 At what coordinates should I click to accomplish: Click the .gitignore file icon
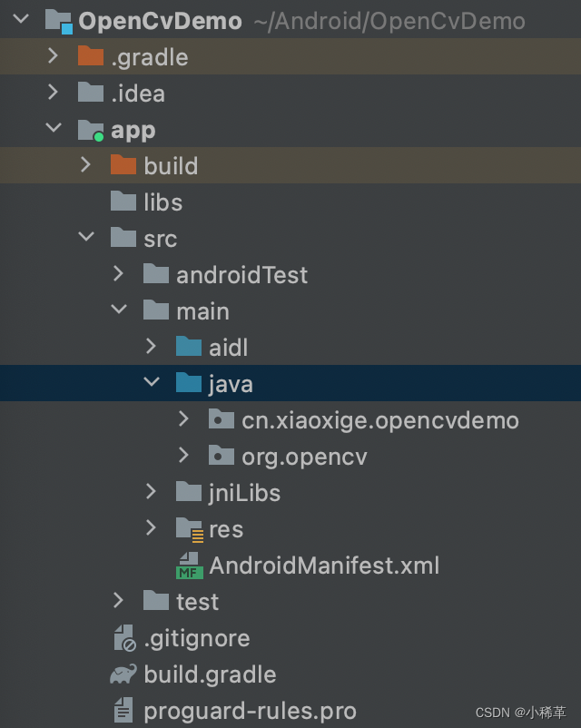(x=123, y=638)
